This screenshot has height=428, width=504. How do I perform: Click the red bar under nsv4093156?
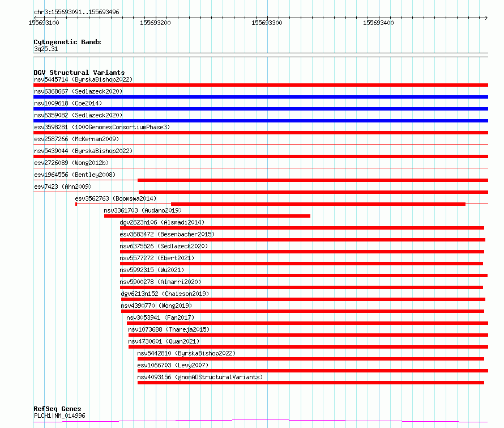(x=311, y=383)
